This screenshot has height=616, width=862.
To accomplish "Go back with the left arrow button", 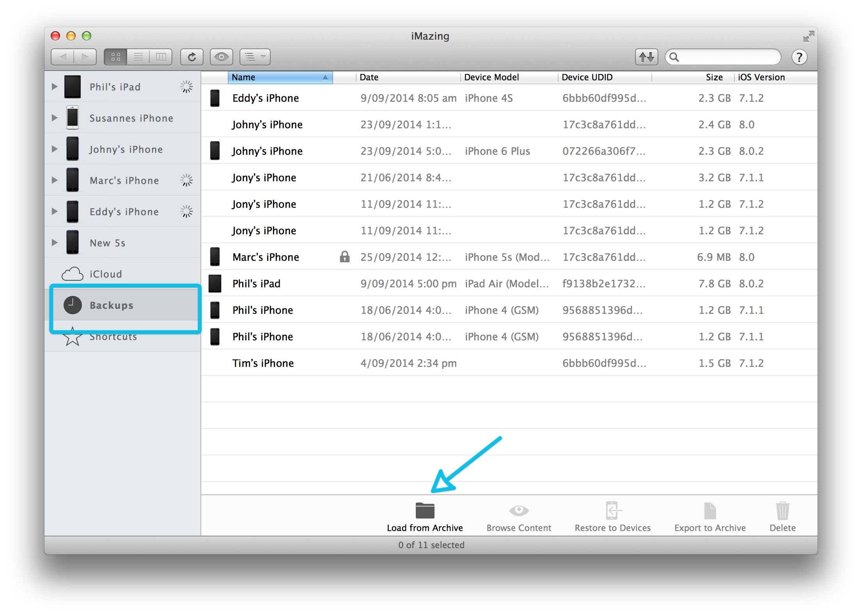I will click(x=62, y=57).
